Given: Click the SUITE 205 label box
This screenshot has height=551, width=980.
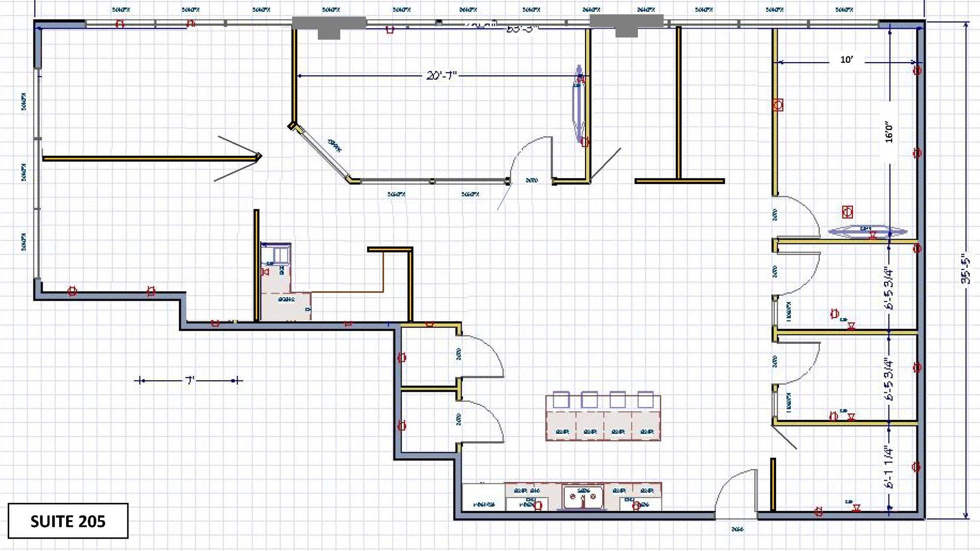Looking at the screenshot, I should 68,521.
